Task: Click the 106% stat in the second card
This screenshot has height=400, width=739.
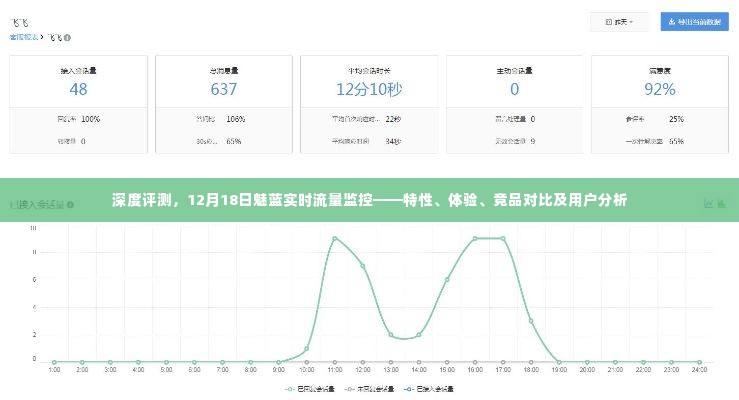Action: tap(236, 119)
